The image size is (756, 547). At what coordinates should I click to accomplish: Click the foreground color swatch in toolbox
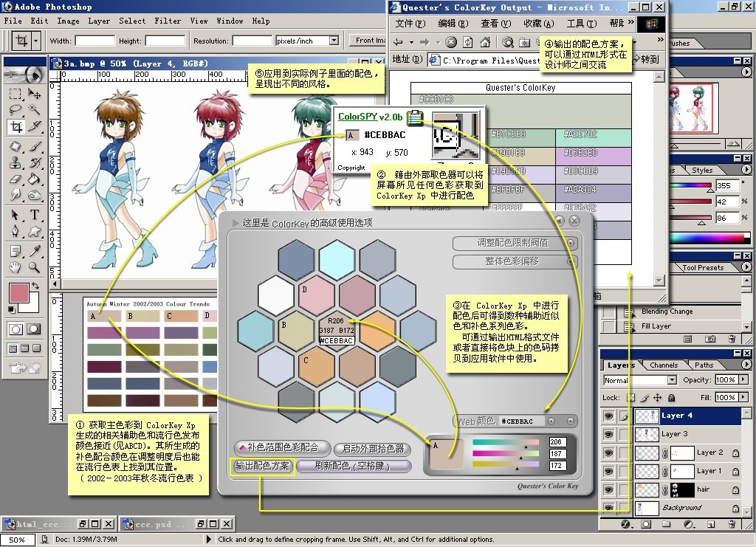coord(19,294)
